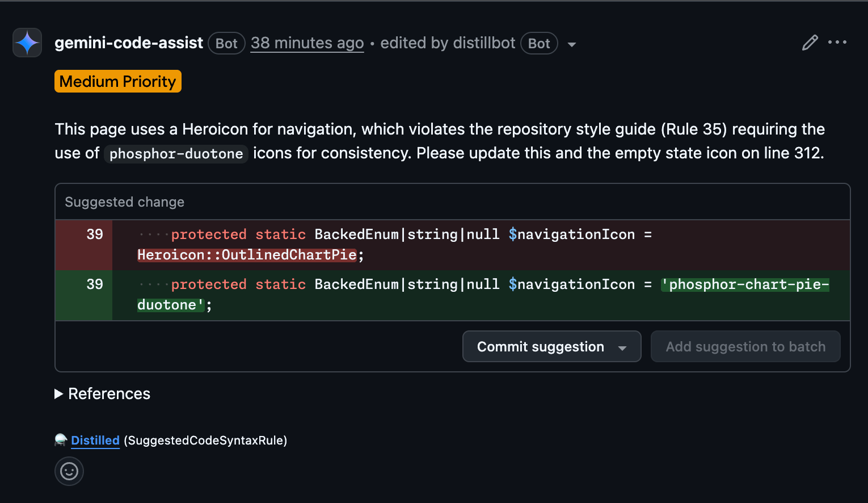Image resolution: width=868 pixels, height=503 pixels.
Task: Click the pencil edit comment icon
Action: tap(810, 43)
